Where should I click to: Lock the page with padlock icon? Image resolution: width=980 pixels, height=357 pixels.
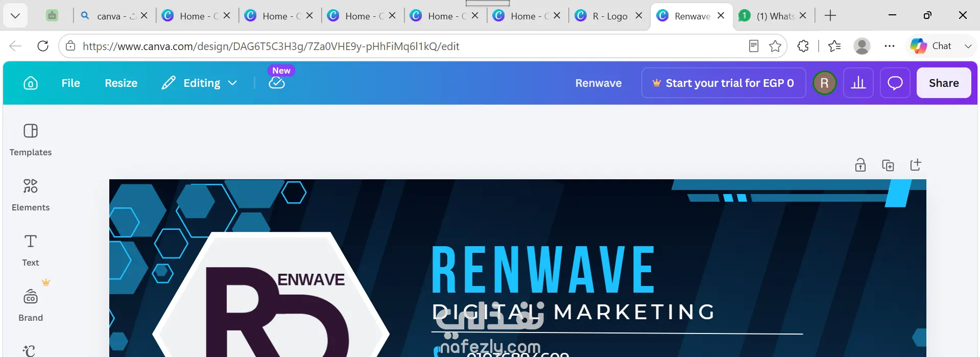[x=861, y=165]
